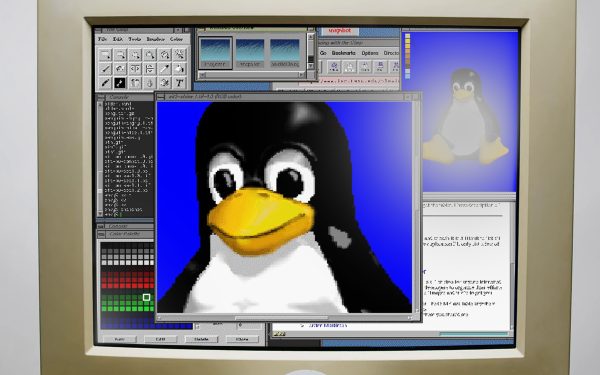
Task: Click the Edit button in Color Palette
Action: click(160, 339)
